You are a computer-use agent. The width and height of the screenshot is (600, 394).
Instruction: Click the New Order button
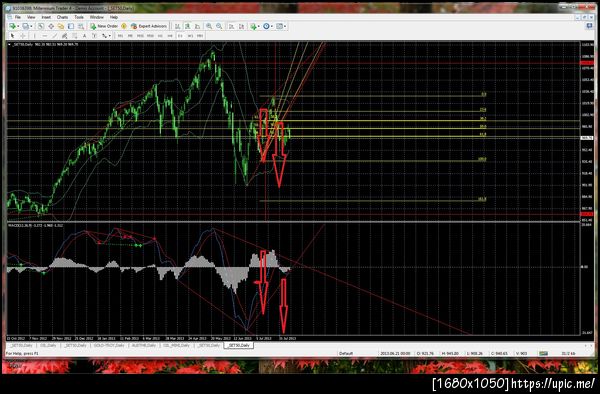point(104,26)
